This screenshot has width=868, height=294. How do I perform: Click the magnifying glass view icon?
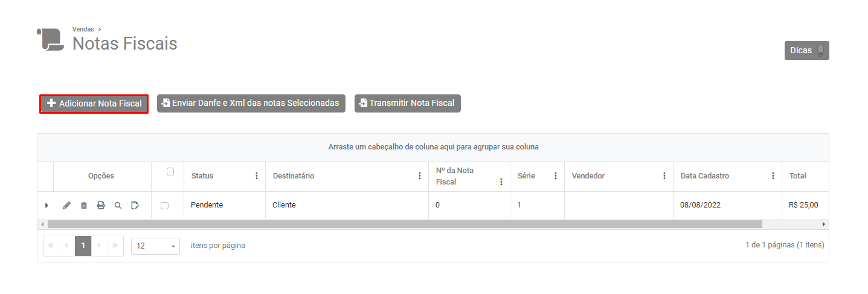coord(118,206)
